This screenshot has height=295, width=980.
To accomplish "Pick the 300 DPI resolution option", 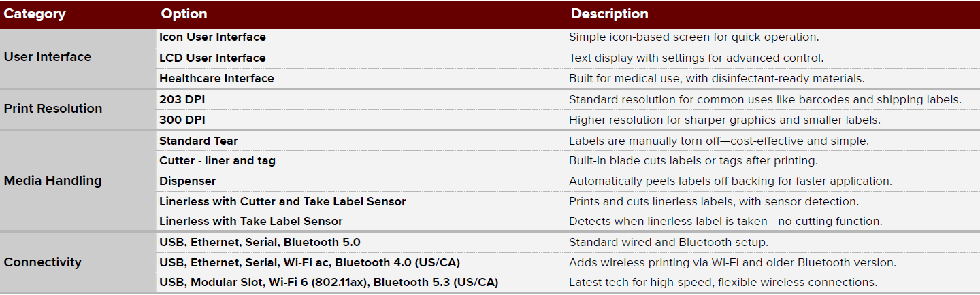I will point(182,120).
